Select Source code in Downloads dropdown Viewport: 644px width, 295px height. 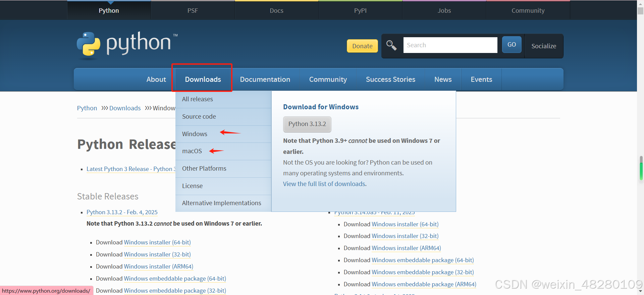[223, 117]
